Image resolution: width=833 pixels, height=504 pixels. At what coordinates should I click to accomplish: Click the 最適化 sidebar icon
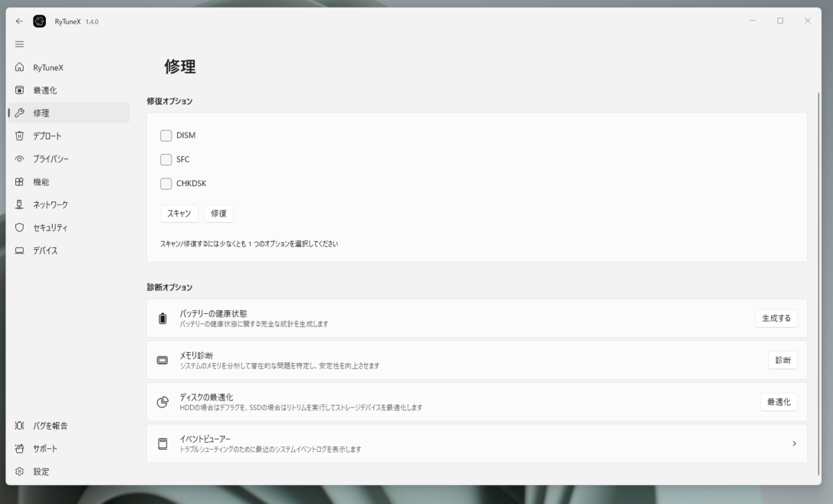coord(19,90)
